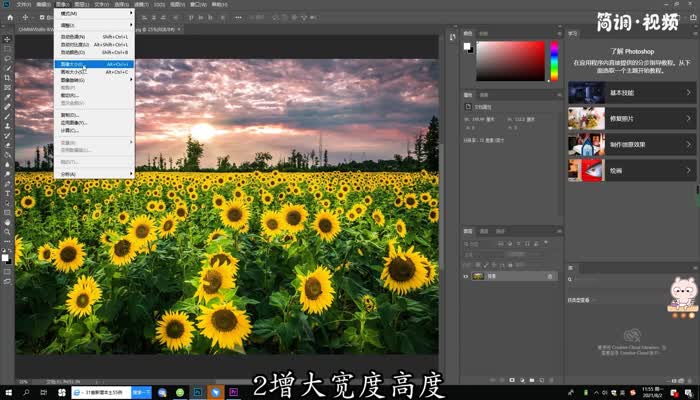Select the Rectangular Marquee tool
The width and height of the screenshot is (700, 400).
7,48
